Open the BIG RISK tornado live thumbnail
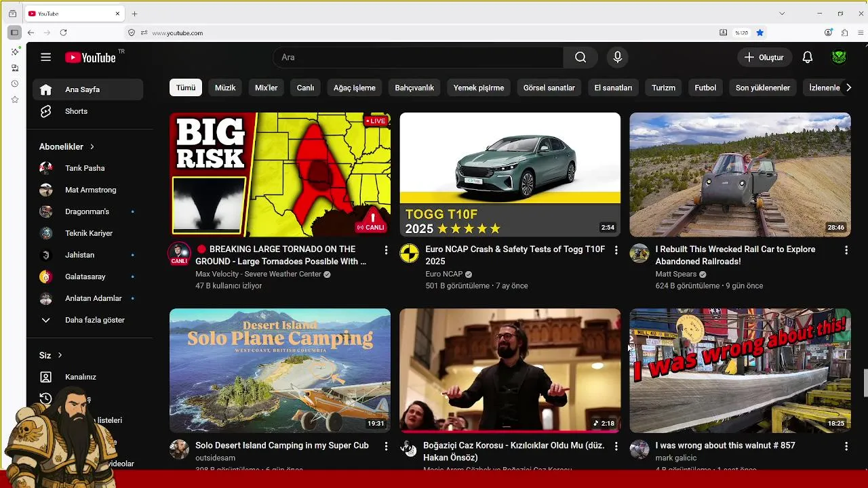The width and height of the screenshot is (868, 488). click(280, 175)
